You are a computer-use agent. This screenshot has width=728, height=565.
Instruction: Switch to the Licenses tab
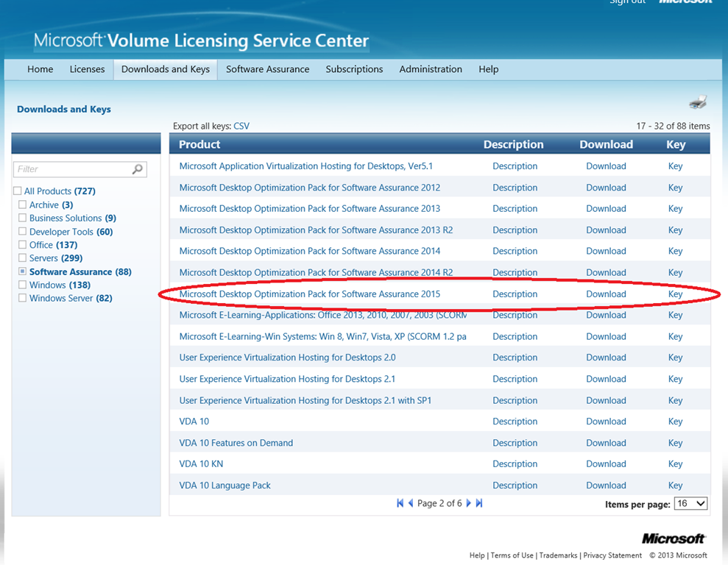point(87,69)
